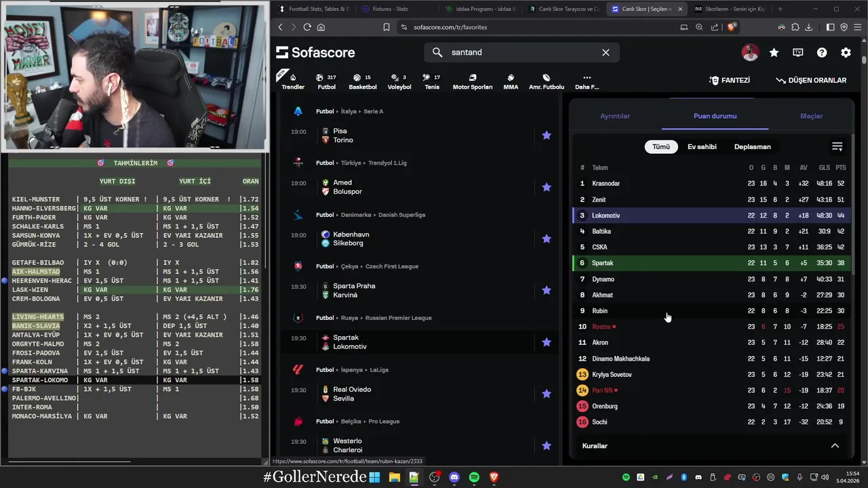Clear the search box with X
The height and width of the screenshot is (488, 868).
(606, 52)
